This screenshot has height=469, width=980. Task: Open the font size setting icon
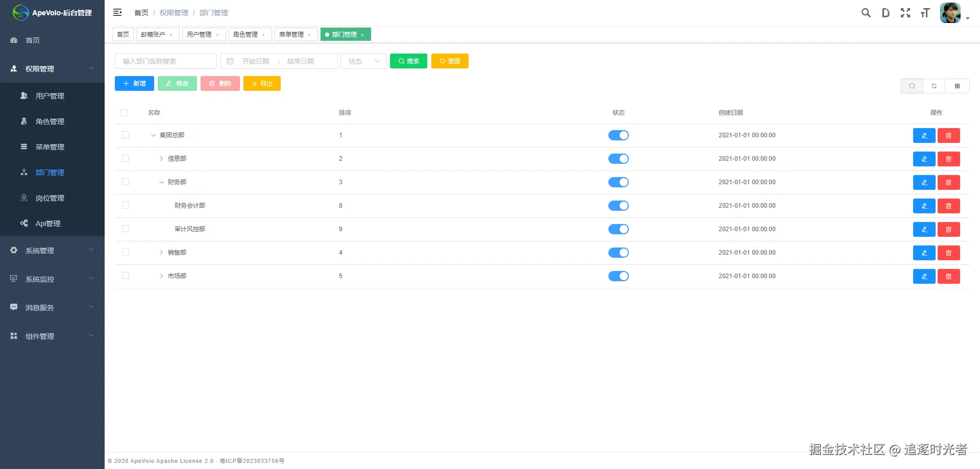coord(925,13)
